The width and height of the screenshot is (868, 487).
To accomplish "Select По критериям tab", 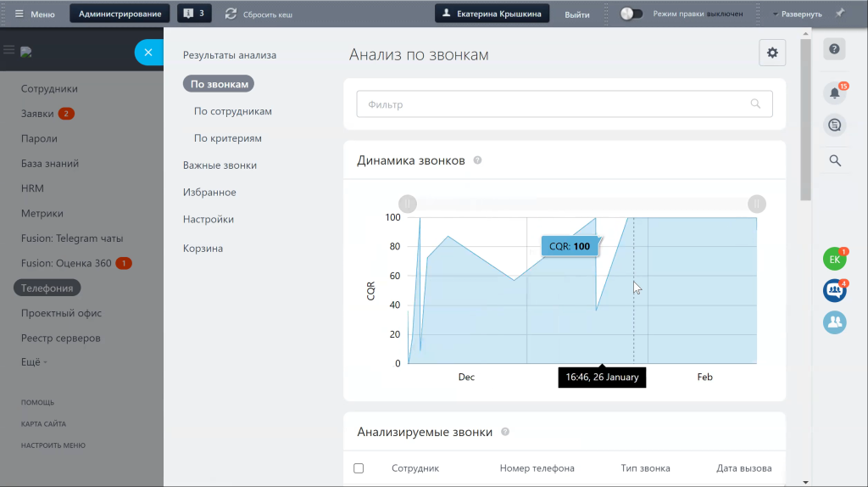I will [x=228, y=138].
